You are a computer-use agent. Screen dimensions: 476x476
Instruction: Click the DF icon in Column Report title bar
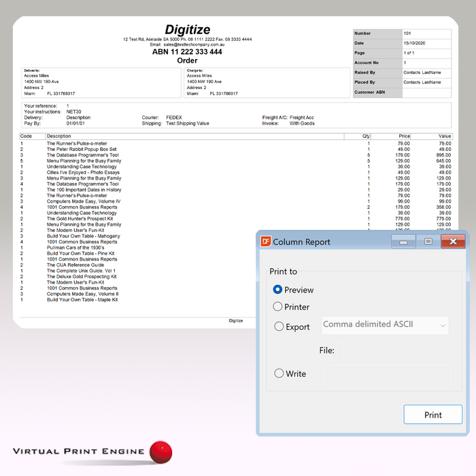[x=267, y=241]
